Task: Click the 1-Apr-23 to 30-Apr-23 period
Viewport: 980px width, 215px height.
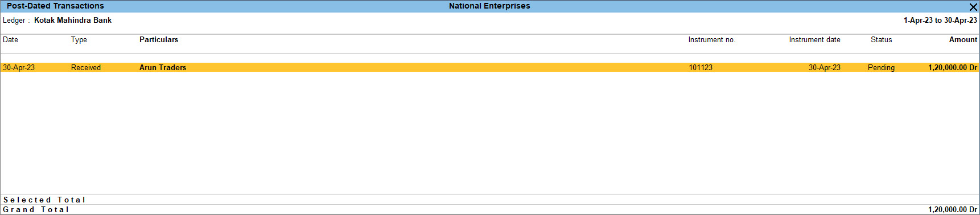Action: (940, 20)
